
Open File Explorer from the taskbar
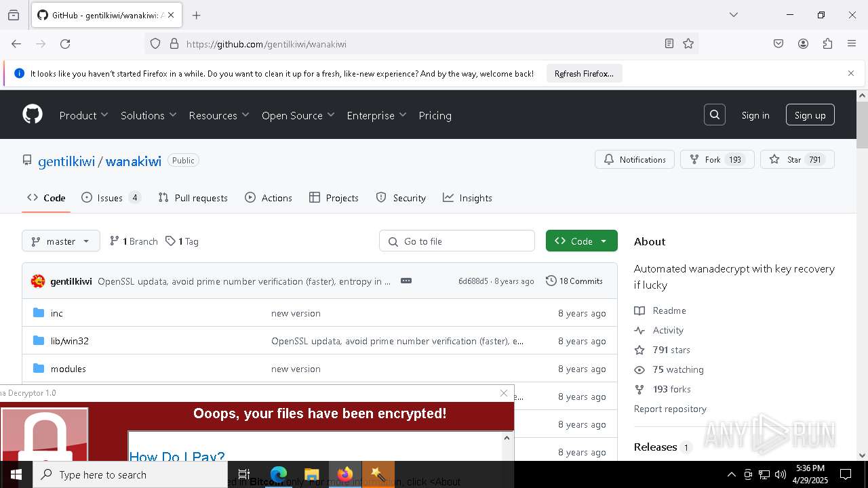tap(312, 474)
